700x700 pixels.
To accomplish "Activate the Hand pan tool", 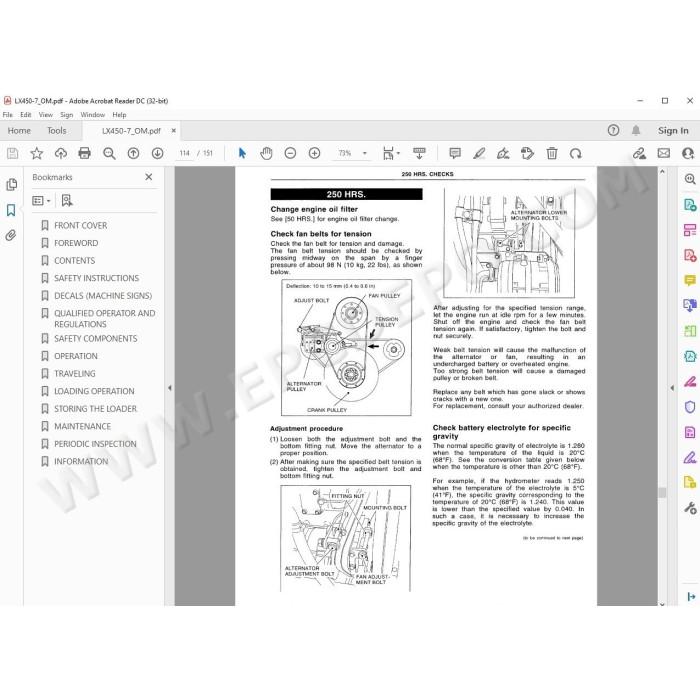I will [266, 154].
